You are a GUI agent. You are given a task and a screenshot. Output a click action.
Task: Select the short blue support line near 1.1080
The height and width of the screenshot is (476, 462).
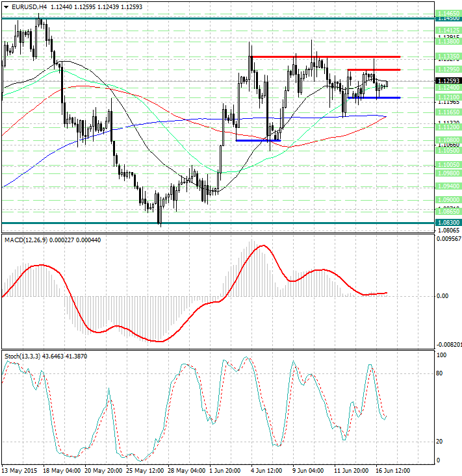258,140
